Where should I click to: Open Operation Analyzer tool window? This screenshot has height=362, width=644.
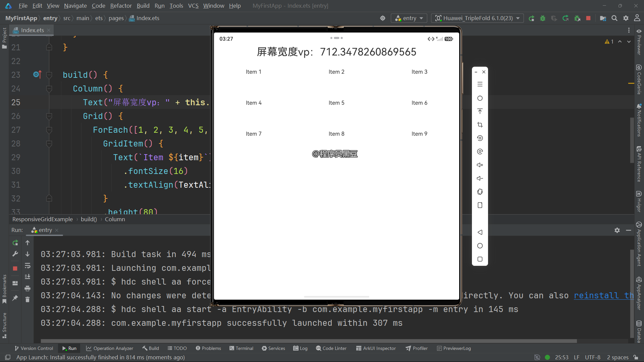110,348
